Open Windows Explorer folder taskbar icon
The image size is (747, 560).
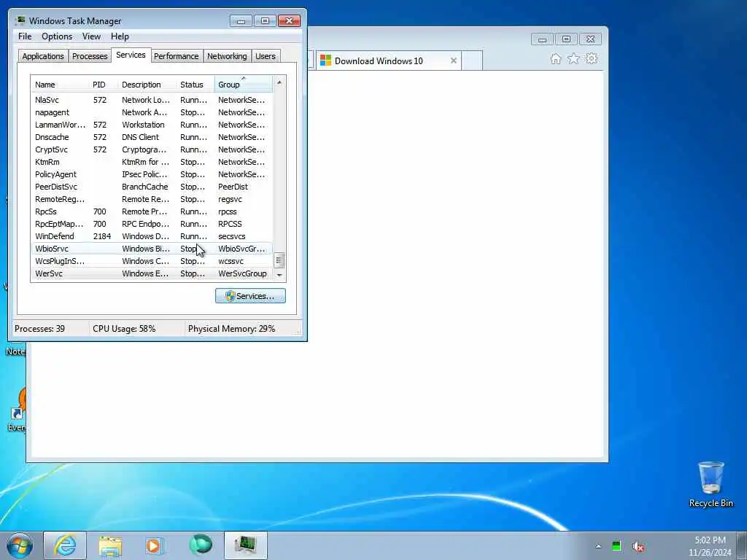point(111,545)
